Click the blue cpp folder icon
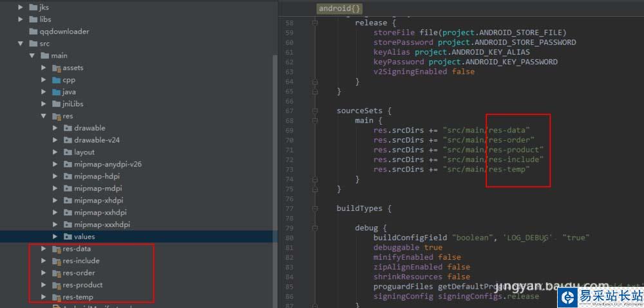Screen dimensions: 644x308 (x=56, y=80)
